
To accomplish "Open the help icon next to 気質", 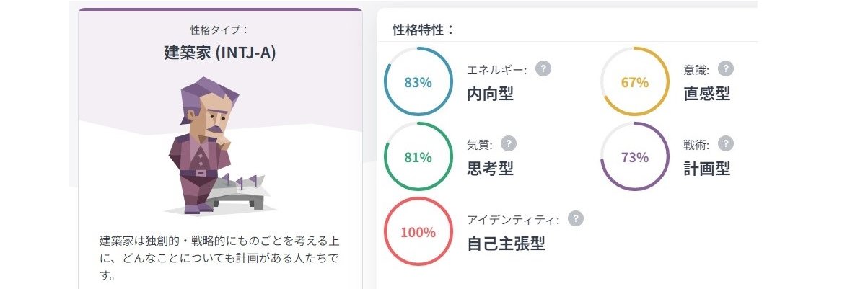I will coord(509,143).
